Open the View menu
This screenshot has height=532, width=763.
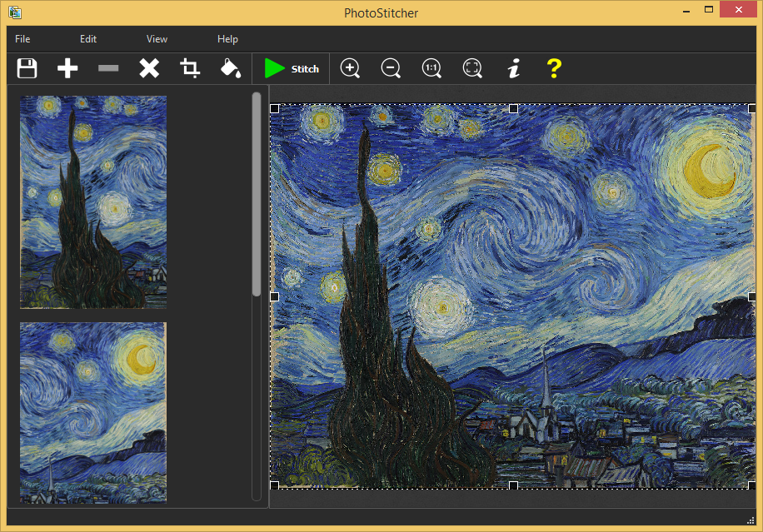(157, 39)
